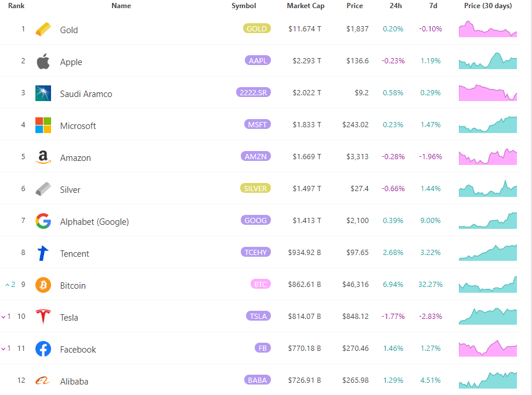The height and width of the screenshot is (395, 532).
Task: Click the Tencent logo icon
Action: [x=43, y=253]
